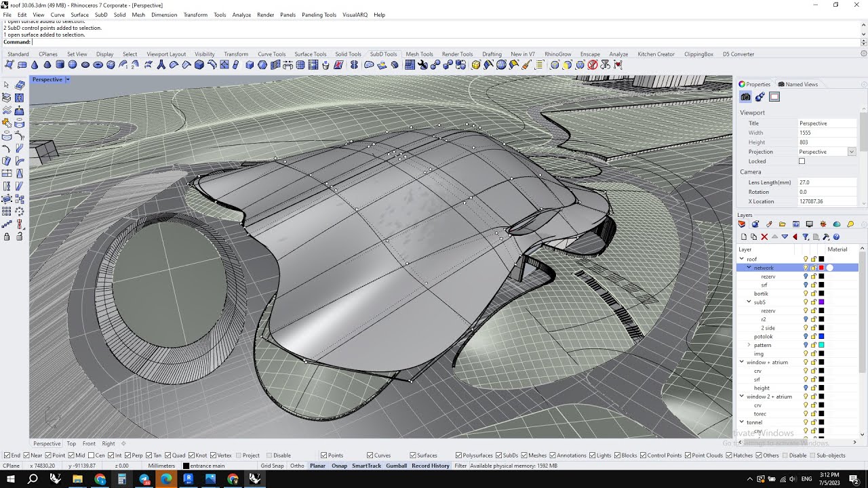Click the layers help question mark icon
The width and height of the screenshot is (868, 488).
(836, 237)
